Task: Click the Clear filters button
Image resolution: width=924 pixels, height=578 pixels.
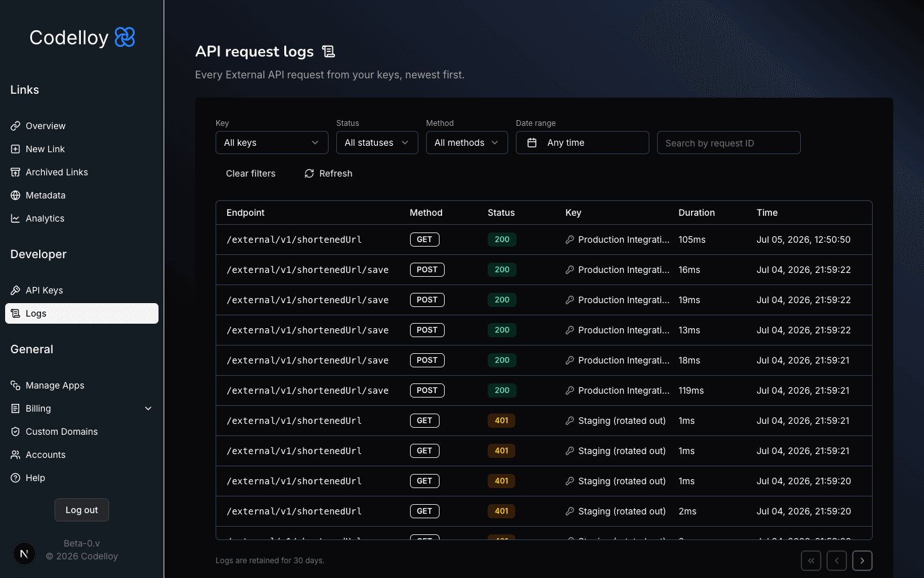Action: (251, 173)
